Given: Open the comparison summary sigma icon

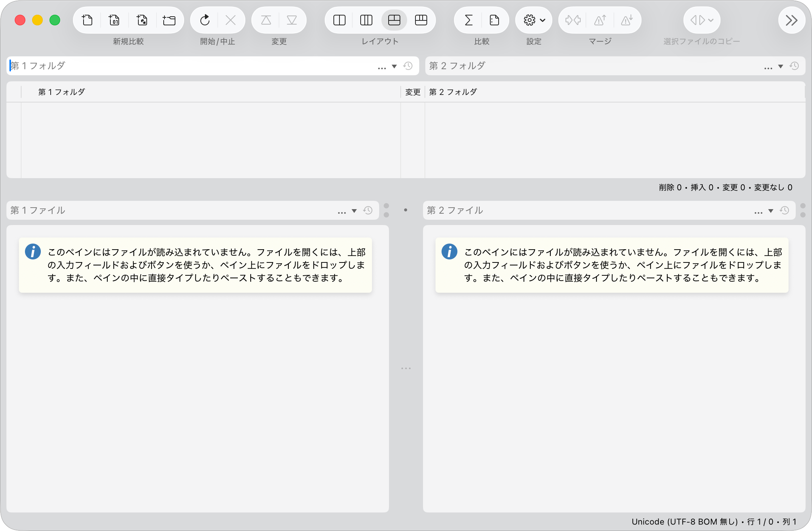Looking at the screenshot, I should [x=469, y=20].
